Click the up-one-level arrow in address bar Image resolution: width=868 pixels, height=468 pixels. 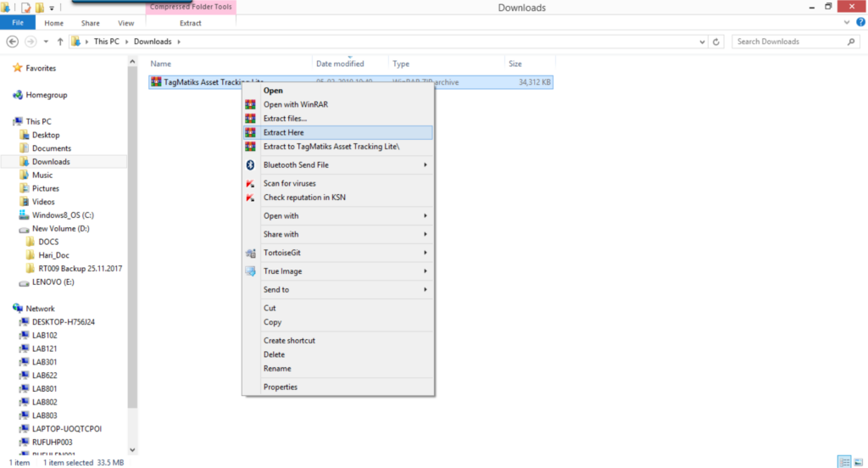coord(60,42)
